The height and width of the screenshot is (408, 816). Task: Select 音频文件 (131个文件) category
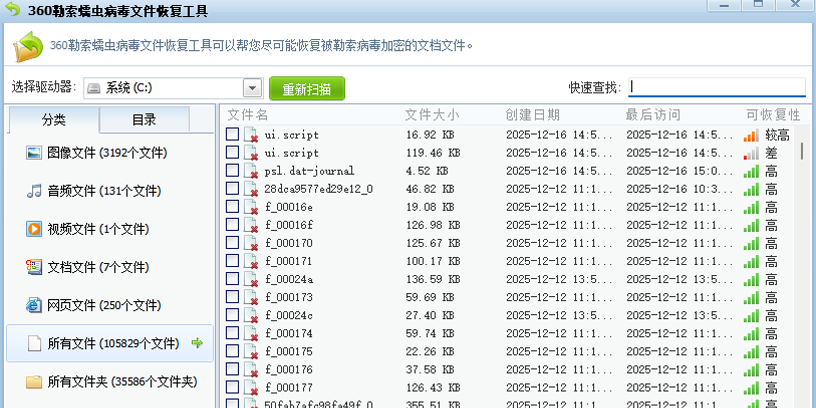point(110,191)
